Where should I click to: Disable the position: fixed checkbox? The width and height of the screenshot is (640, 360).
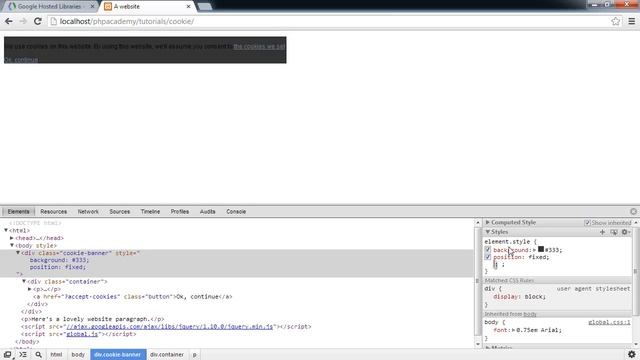pyautogui.click(x=488, y=257)
